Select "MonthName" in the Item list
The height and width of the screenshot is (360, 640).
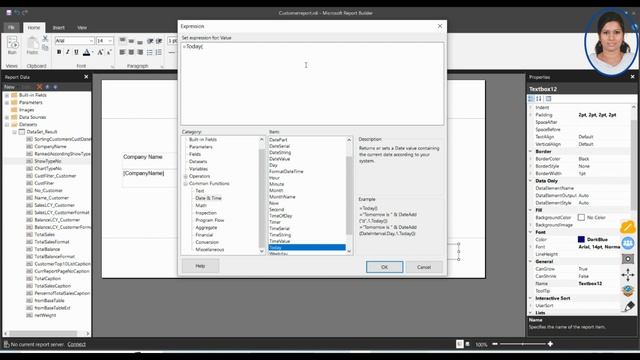click(282, 197)
